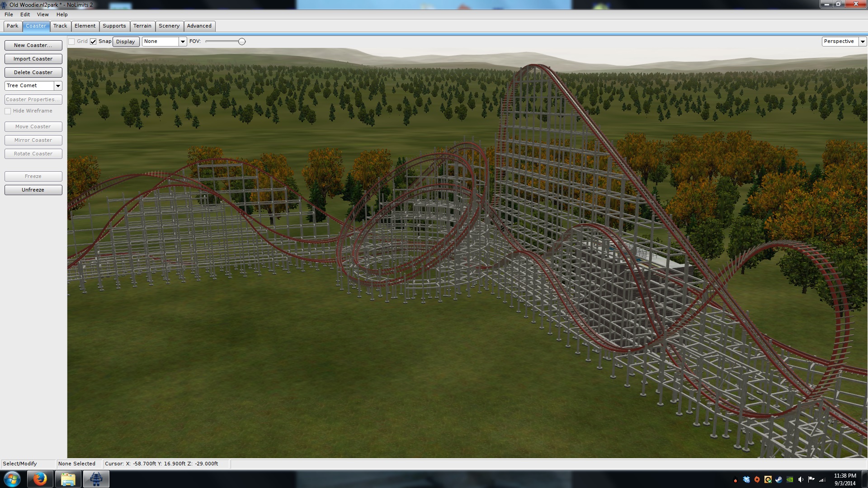The height and width of the screenshot is (488, 868).
Task: Open Windows Explorer from the taskbar
Action: pos(68,479)
